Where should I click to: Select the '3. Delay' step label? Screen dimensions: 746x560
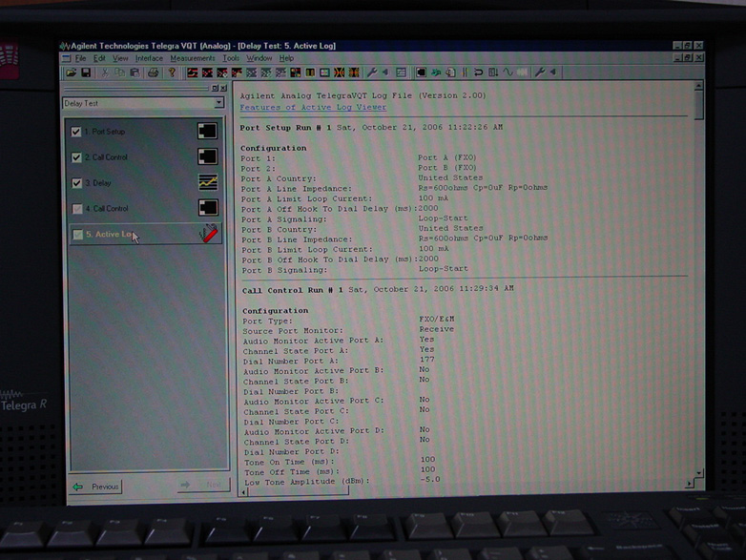pos(98,183)
